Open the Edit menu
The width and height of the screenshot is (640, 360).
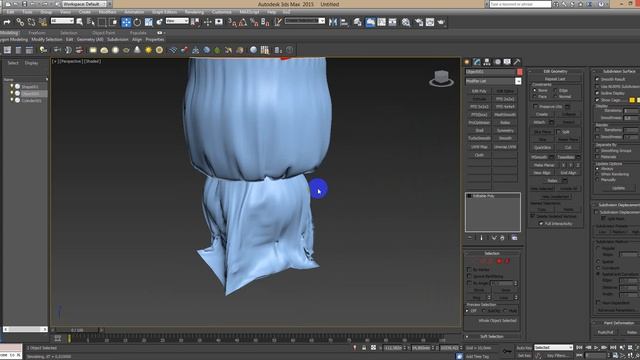point(10,12)
